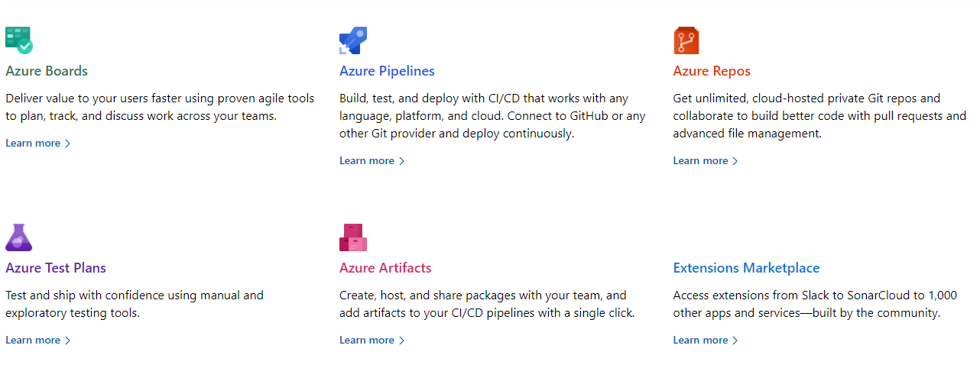980x381 pixels.
Task: Click the Azure Artifacts package icon
Action: pos(353,237)
